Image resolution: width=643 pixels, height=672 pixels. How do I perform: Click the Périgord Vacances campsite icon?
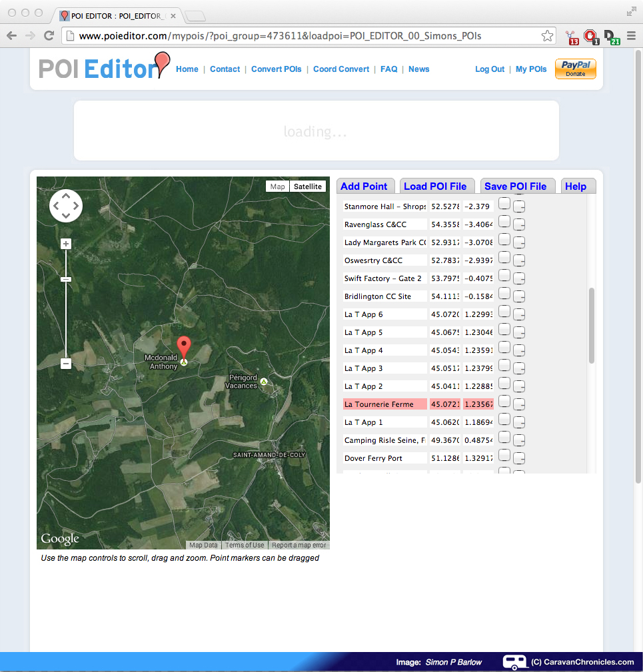click(x=264, y=382)
